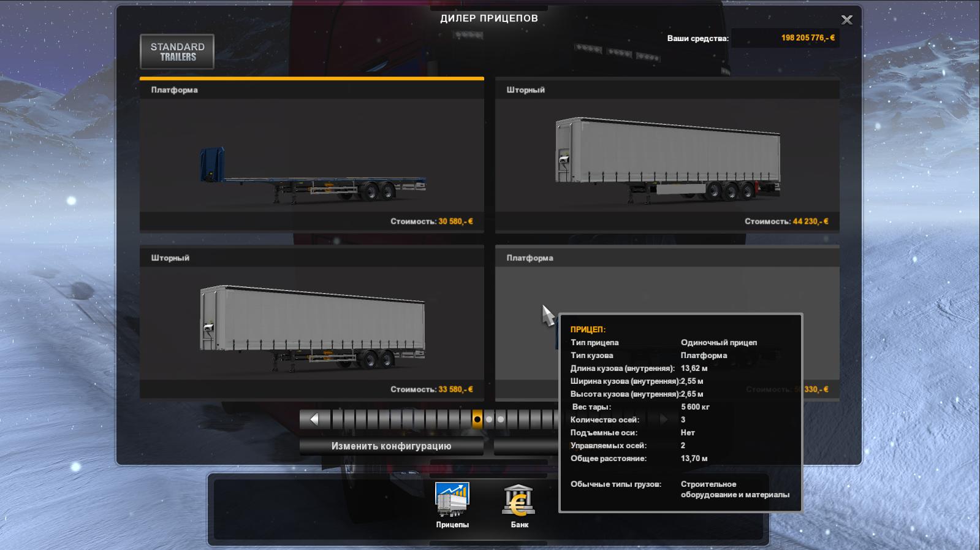Image resolution: width=980 pixels, height=550 pixels.
Task: Click the 44 230 € price label
Action: 810,221
